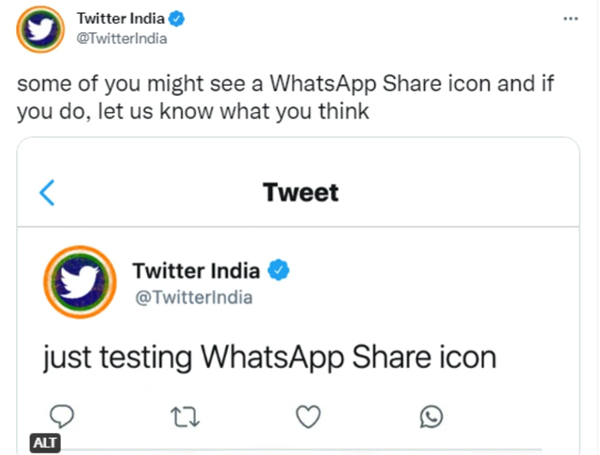Reply using the speech bubble icon
This screenshot has height=455, width=600.
pos(64,415)
